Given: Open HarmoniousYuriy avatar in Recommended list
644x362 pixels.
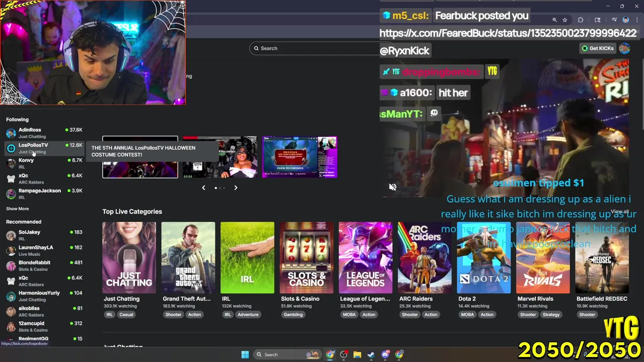Looking at the screenshot, I should click(11, 296).
